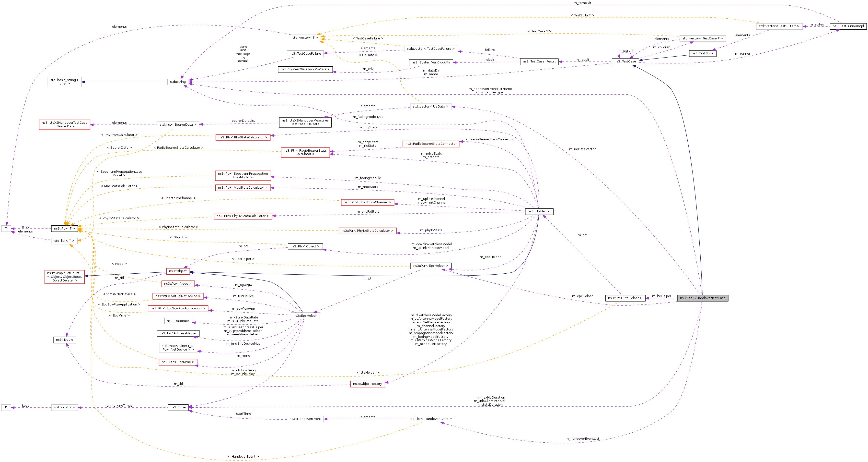Screen dimensions: 868x462
Task: Click std::vector< TestSuite * > node
Action: coord(779,26)
